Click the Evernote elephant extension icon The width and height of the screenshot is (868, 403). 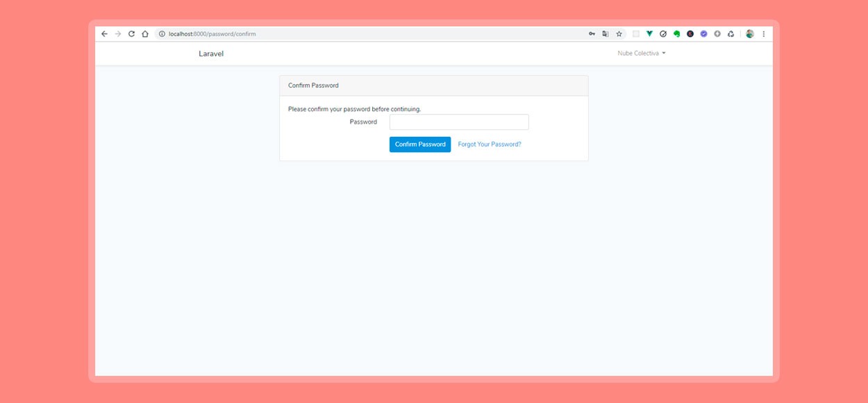[676, 34]
